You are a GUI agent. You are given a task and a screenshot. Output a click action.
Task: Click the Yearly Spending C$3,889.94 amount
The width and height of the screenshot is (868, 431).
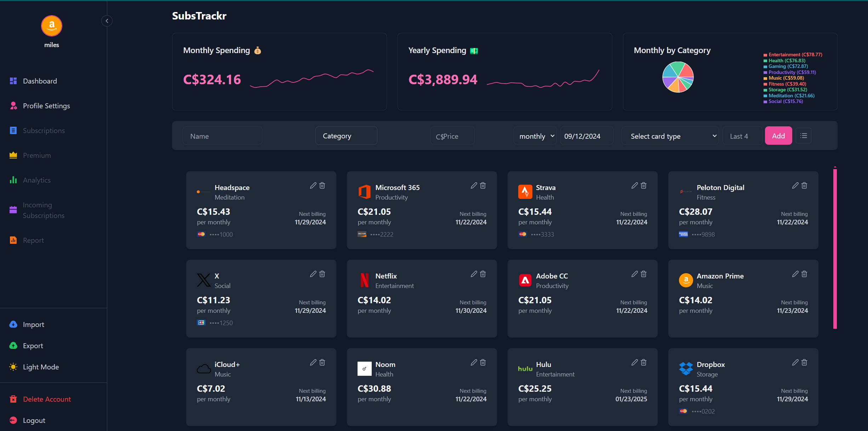[443, 80]
